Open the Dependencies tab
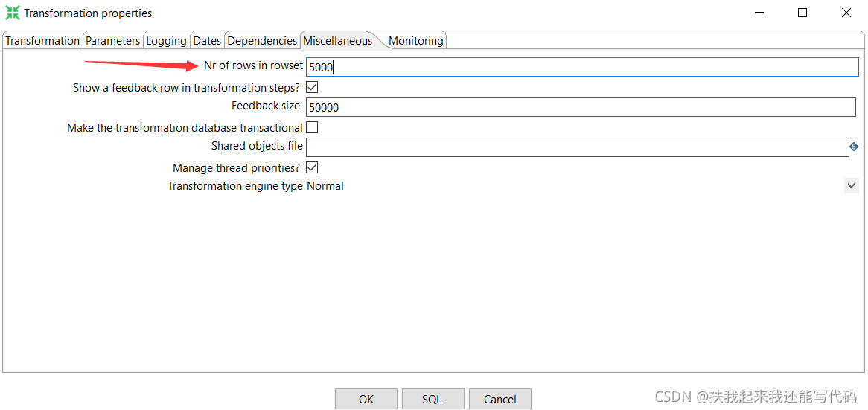The height and width of the screenshot is (410, 868). point(262,40)
